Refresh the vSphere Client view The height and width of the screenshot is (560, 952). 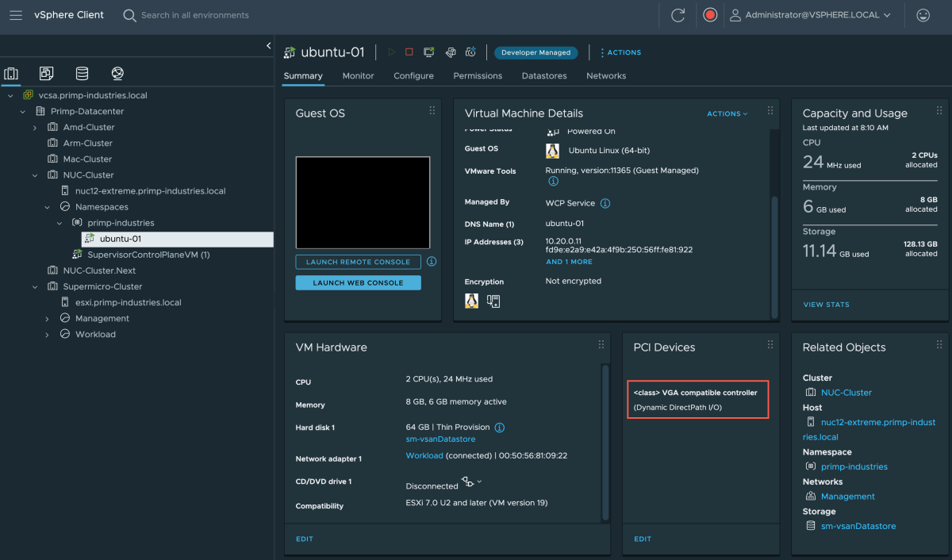point(678,15)
